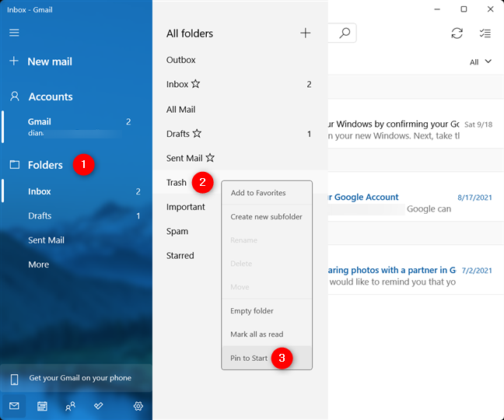Switch to the Mail app icon at bottom
The image size is (504, 420).
(14, 406)
